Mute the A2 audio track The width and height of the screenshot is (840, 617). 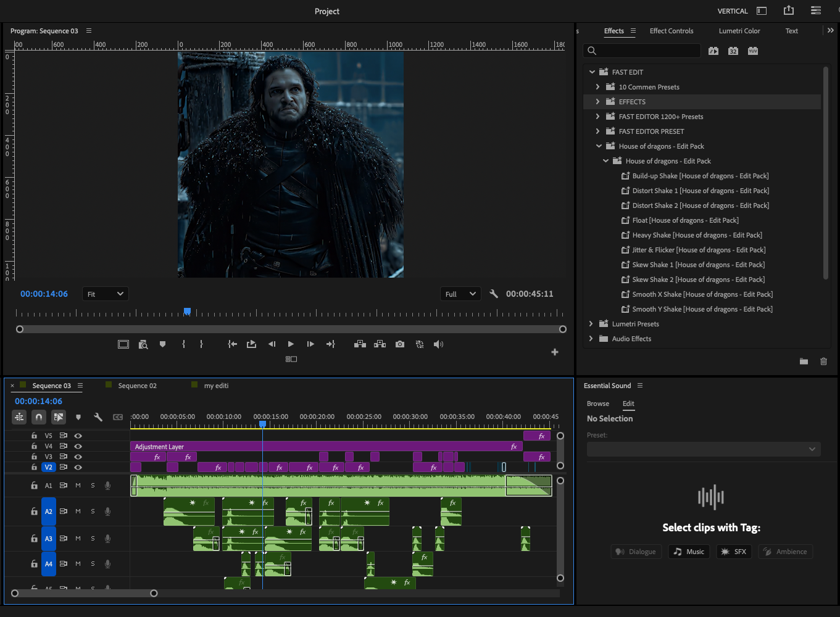[78, 511]
